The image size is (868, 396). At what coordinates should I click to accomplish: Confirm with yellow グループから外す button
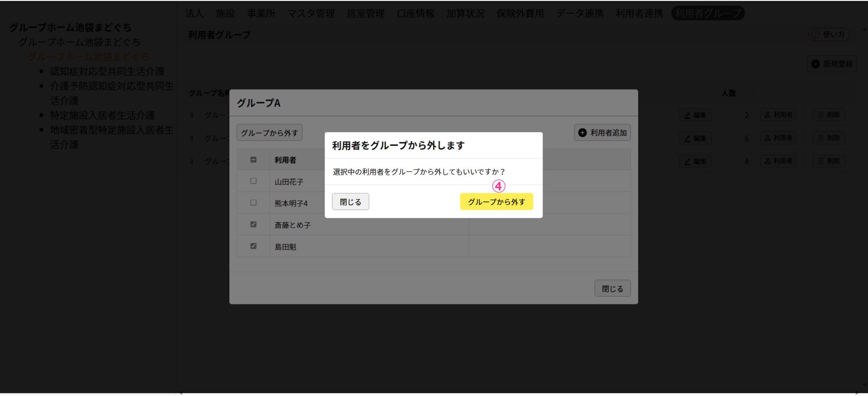coord(496,202)
